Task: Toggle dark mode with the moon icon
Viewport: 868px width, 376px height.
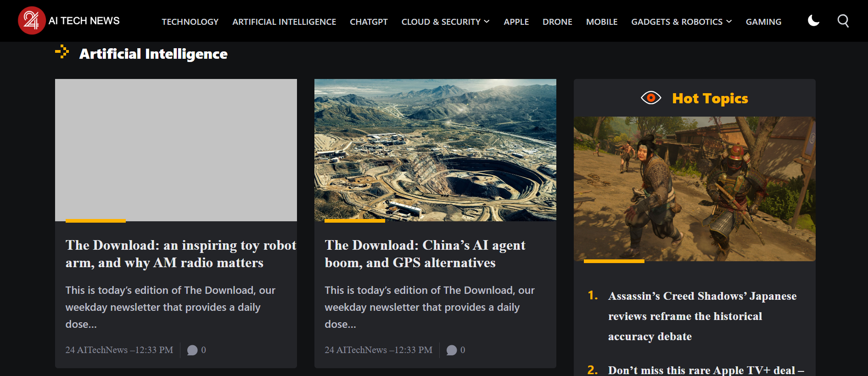Action: tap(813, 21)
